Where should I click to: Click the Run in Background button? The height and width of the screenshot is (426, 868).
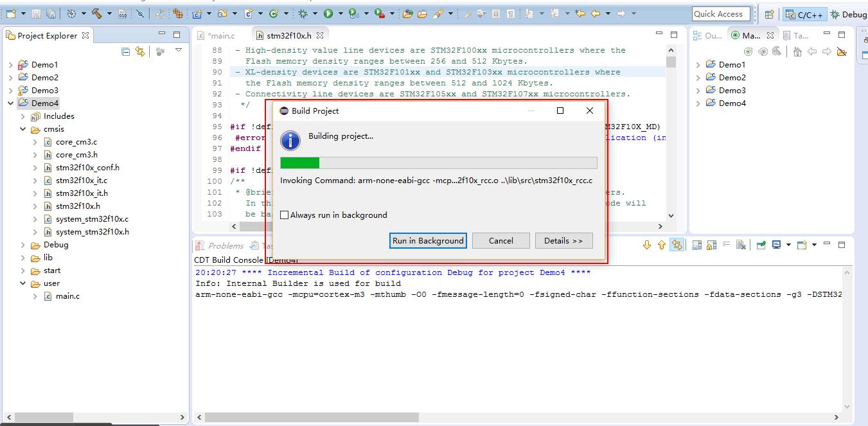click(428, 241)
